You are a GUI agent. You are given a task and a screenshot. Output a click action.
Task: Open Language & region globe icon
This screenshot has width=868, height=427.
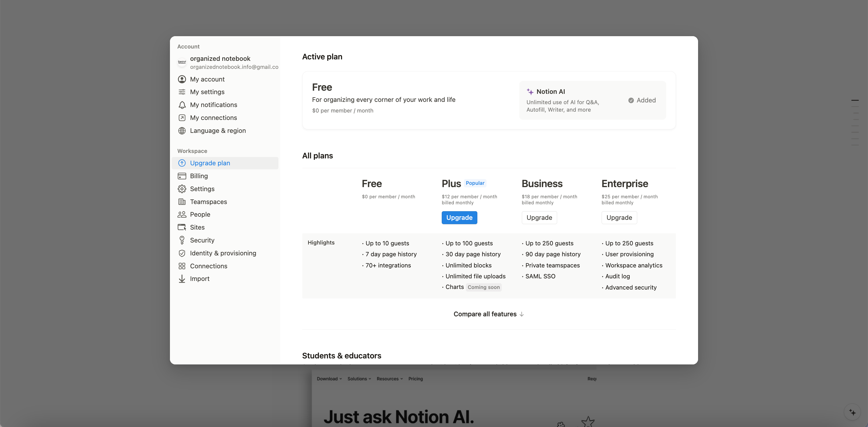point(182,131)
